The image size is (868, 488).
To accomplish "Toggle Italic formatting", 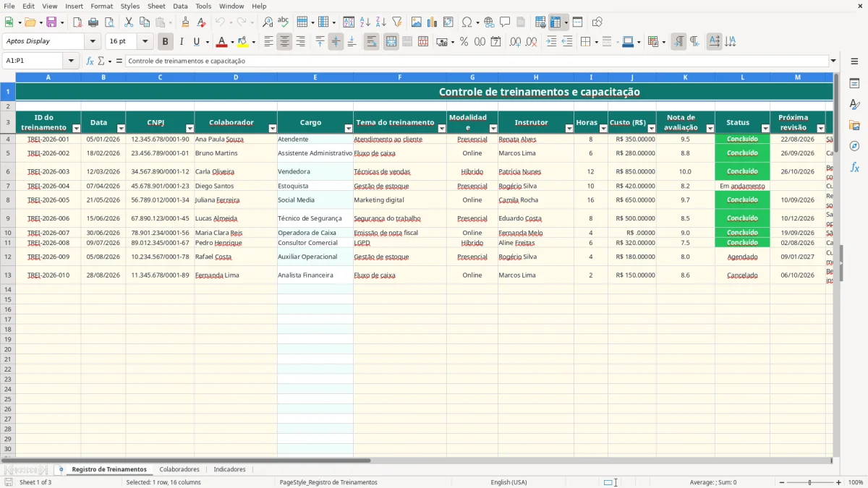I will [x=181, y=42].
